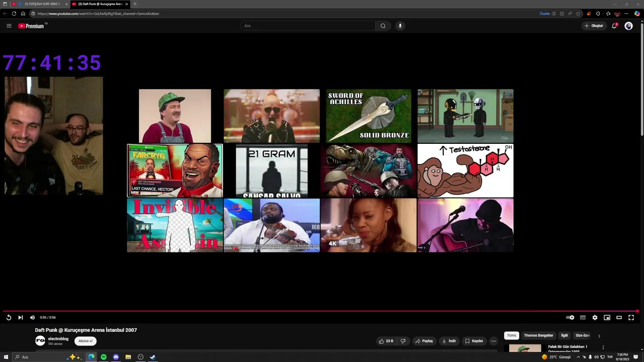644x362 pixels.
Task: Like the Daft Punk video
Action: 386,341
